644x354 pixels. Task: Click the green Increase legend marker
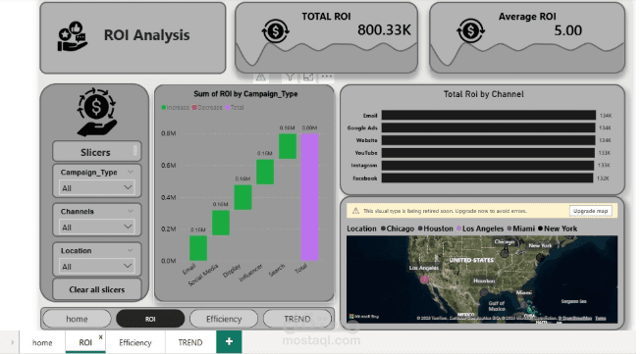click(164, 108)
